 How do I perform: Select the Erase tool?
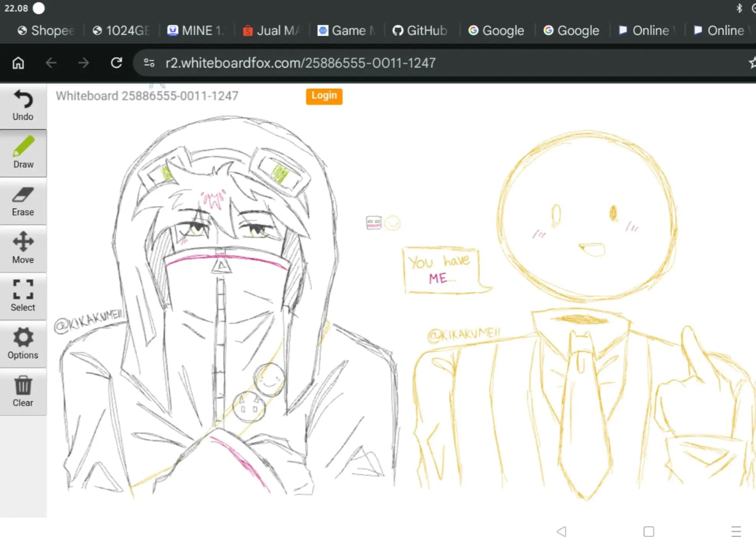tap(23, 201)
